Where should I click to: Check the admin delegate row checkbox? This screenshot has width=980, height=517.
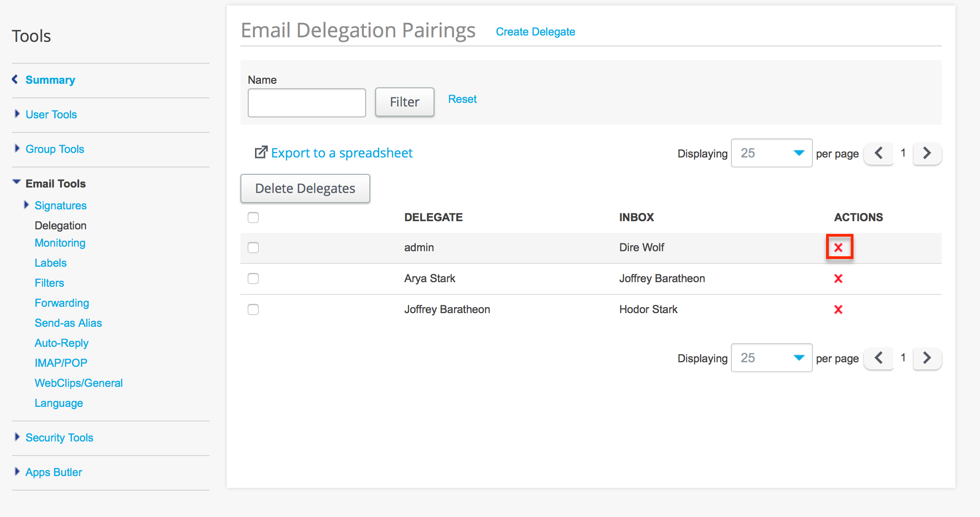(253, 248)
